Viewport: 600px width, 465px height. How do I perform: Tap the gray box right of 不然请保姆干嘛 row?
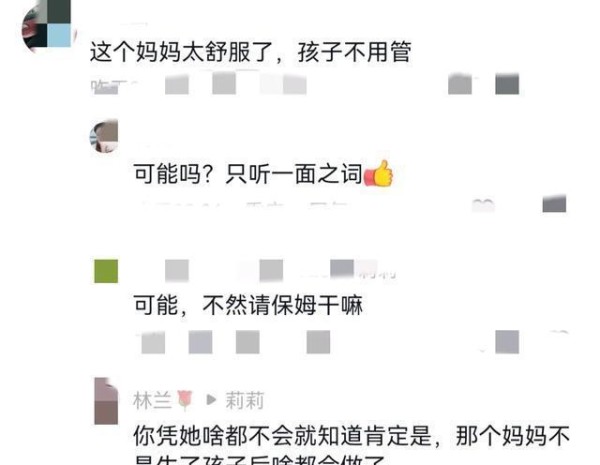coord(507,342)
